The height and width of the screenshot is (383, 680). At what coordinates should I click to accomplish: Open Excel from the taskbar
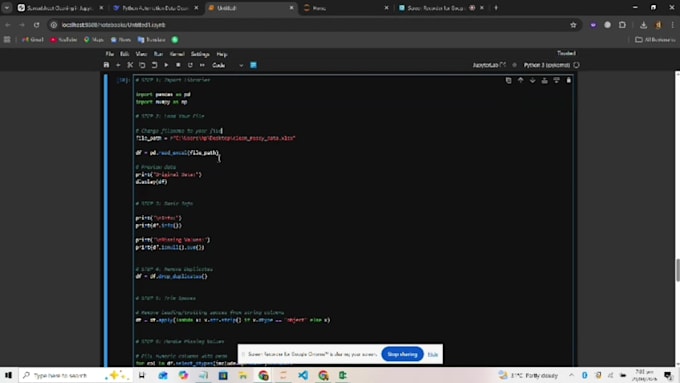[x=343, y=375]
